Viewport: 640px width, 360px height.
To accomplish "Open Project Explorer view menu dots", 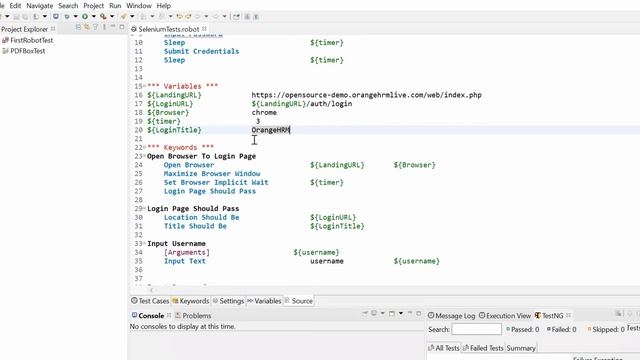I will click(104, 27).
